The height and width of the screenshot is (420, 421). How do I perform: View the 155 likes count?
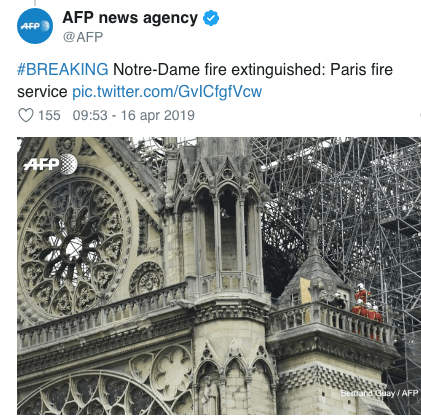49,115
